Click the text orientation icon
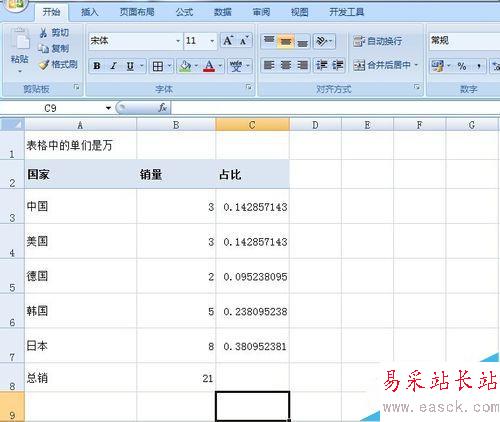The image size is (500, 422). 321,41
